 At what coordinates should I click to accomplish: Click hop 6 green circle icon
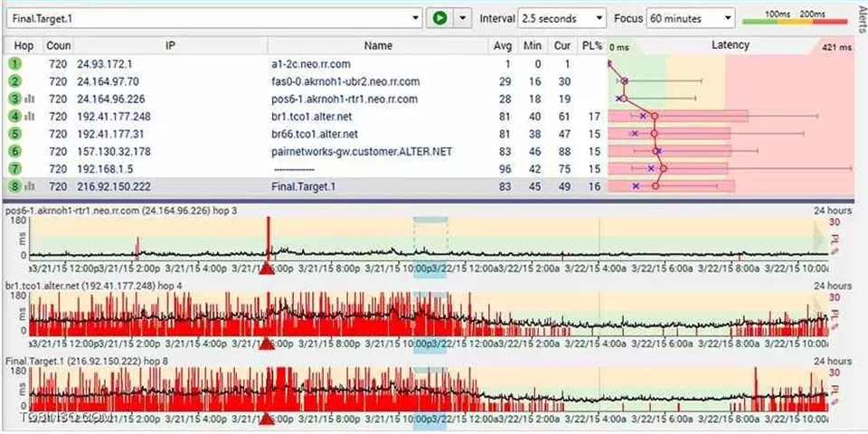15,151
